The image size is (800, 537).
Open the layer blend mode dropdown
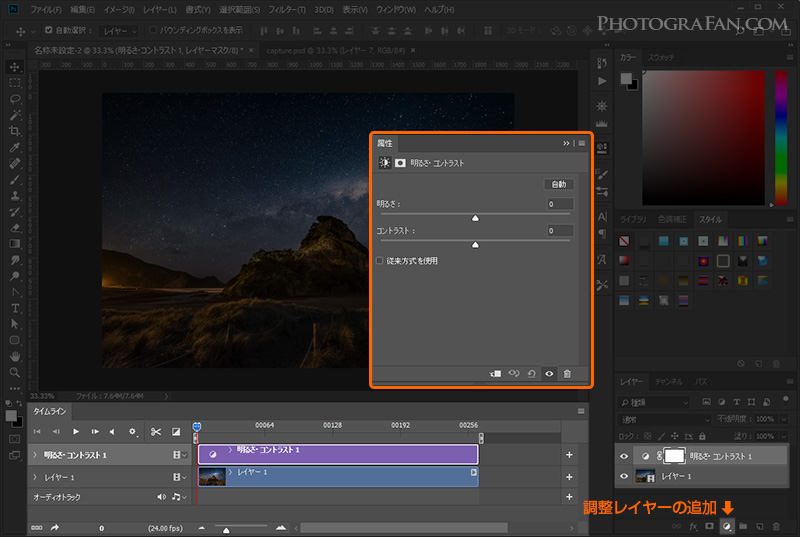point(664,420)
